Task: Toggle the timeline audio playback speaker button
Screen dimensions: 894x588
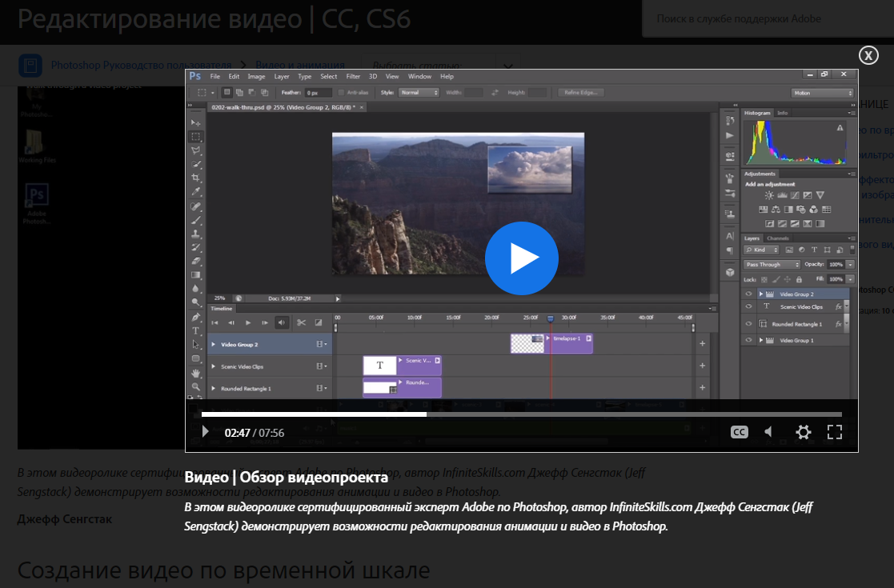Action: point(281,322)
